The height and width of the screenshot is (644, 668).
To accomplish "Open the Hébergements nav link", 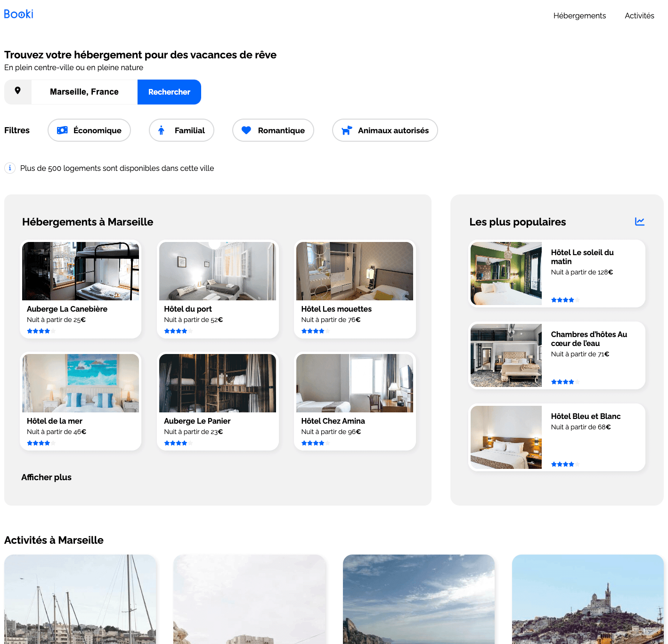I will click(x=579, y=16).
